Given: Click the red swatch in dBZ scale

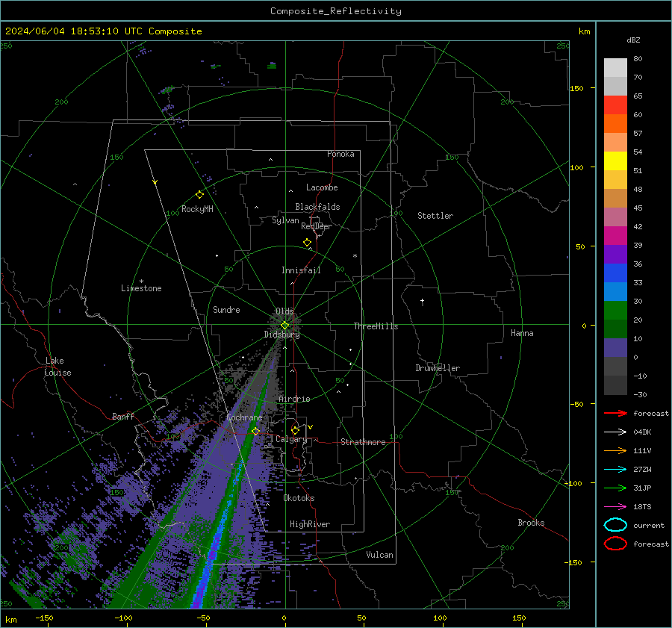Looking at the screenshot, I should point(615,105).
